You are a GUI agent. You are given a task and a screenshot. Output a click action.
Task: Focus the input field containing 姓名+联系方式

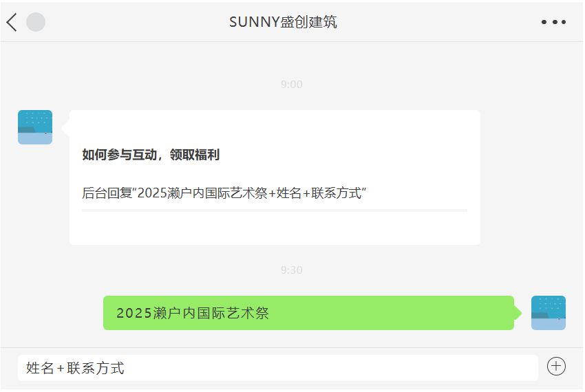pyautogui.click(x=277, y=368)
